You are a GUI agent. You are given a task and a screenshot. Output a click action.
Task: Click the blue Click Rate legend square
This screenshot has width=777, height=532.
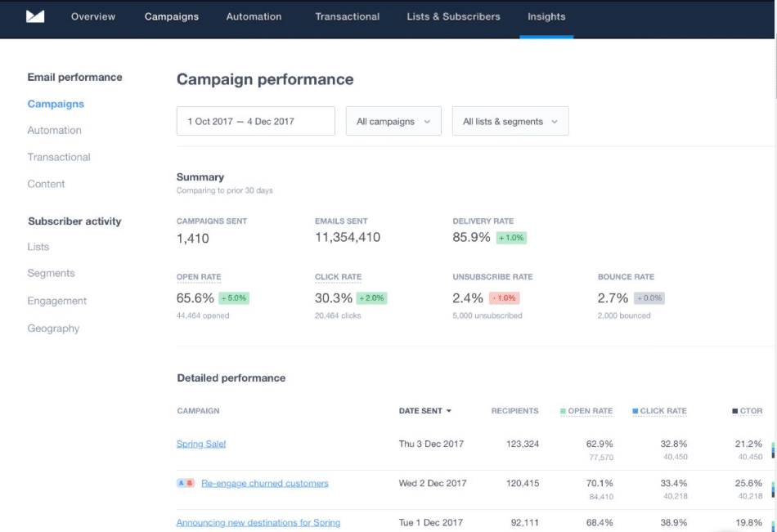[x=635, y=411]
